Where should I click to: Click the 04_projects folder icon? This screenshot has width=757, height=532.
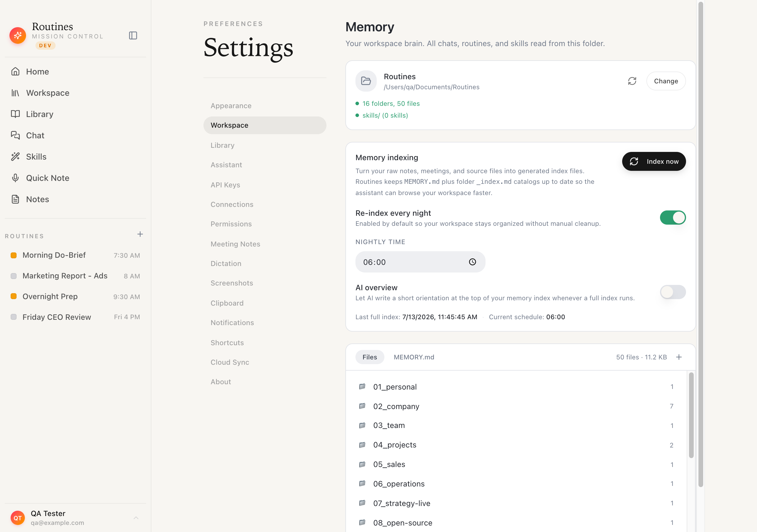(x=362, y=445)
